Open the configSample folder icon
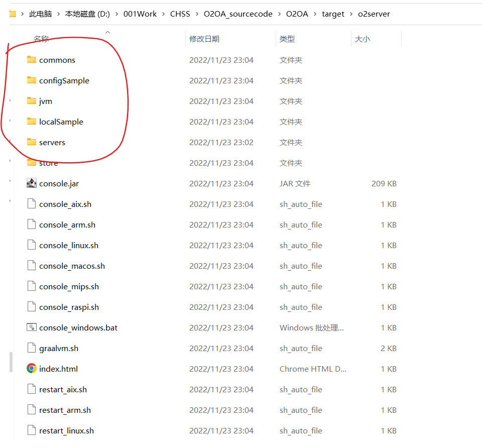482x448 pixels. pos(31,80)
